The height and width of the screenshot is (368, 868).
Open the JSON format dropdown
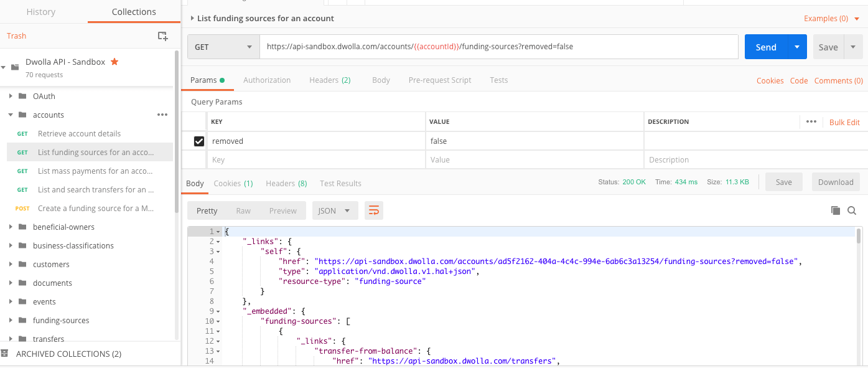[x=335, y=211]
